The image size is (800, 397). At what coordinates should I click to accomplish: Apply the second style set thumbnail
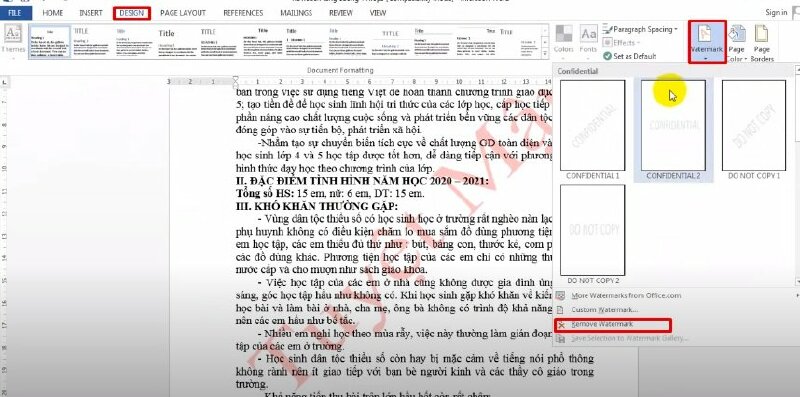tap(92, 42)
